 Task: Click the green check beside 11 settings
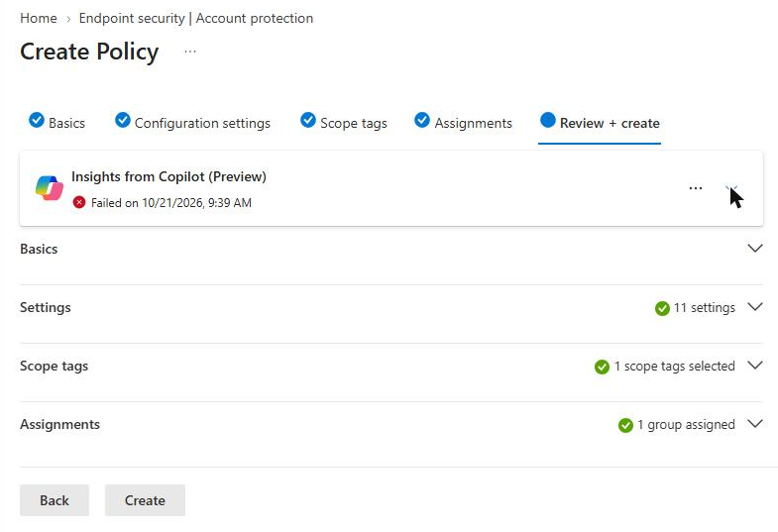(x=662, y=308)
